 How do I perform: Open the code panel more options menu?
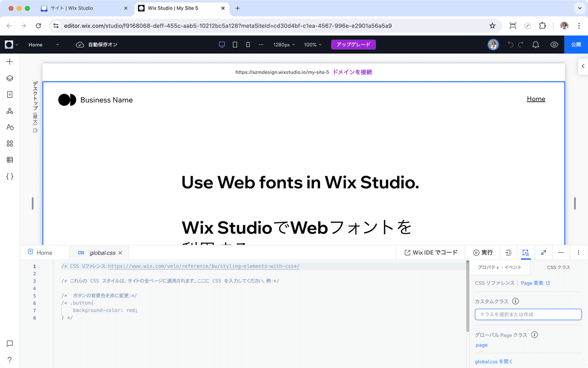[x=579, y=253]
